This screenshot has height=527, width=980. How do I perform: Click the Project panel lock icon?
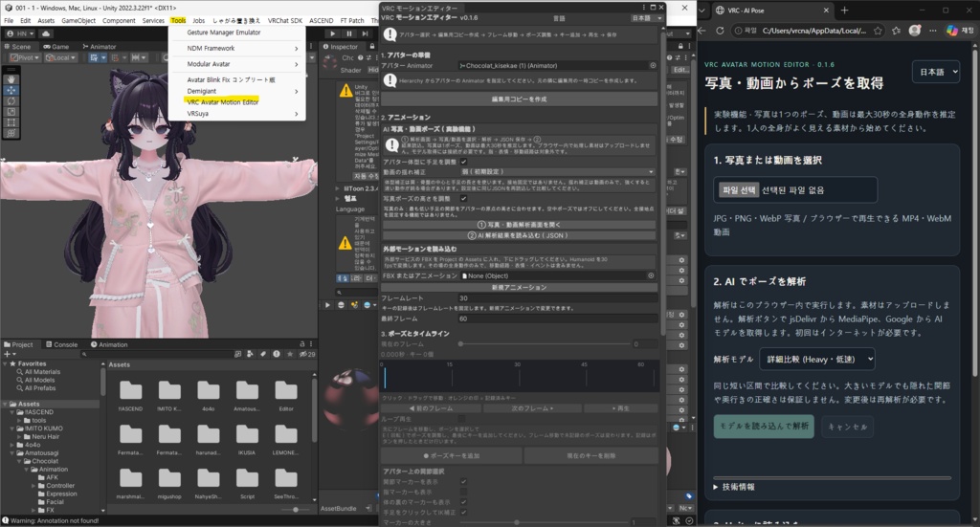coord(302,344)
